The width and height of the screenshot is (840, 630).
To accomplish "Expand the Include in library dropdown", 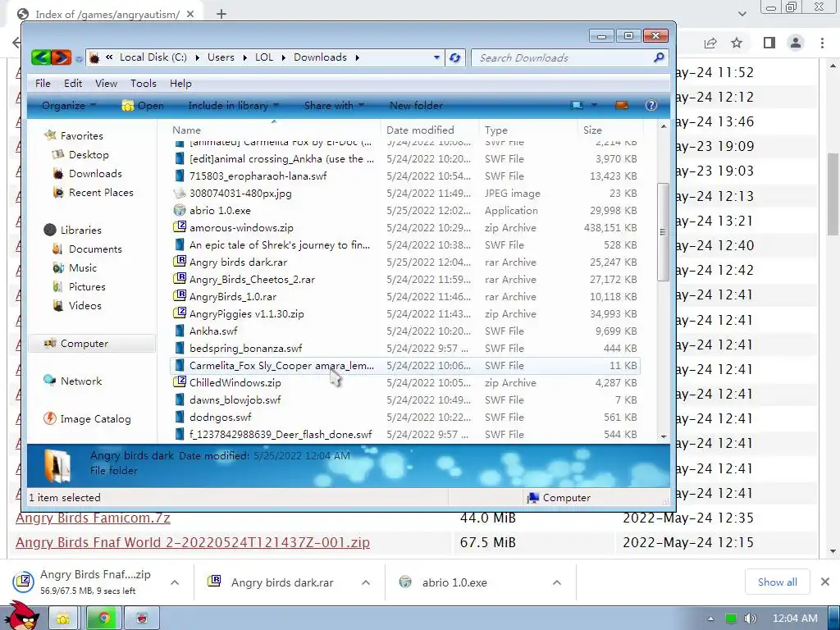I will [x=234, y=106].
